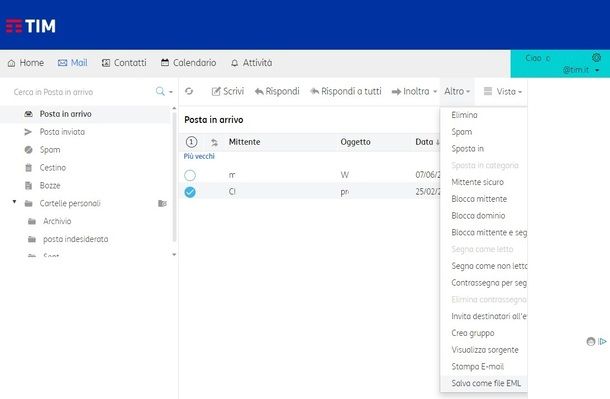Click the Più vecchi group label
Image resolution: width=610 pixels, height=399 pixels.
[x=199, y=156]
